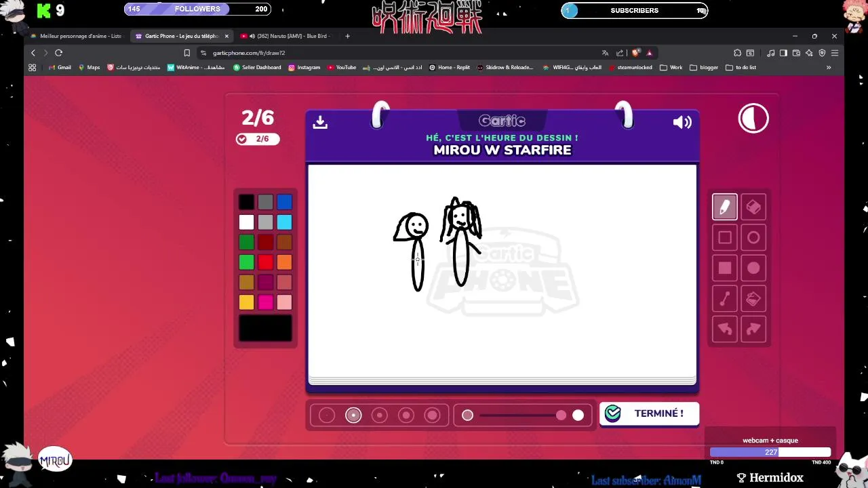Pick the dark gray color swatch

pos(265,202)
